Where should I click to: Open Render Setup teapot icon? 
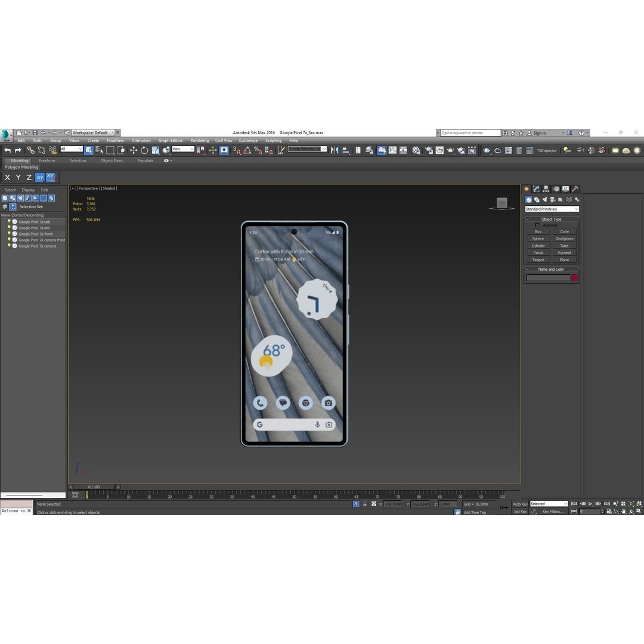tap(429, 150)
